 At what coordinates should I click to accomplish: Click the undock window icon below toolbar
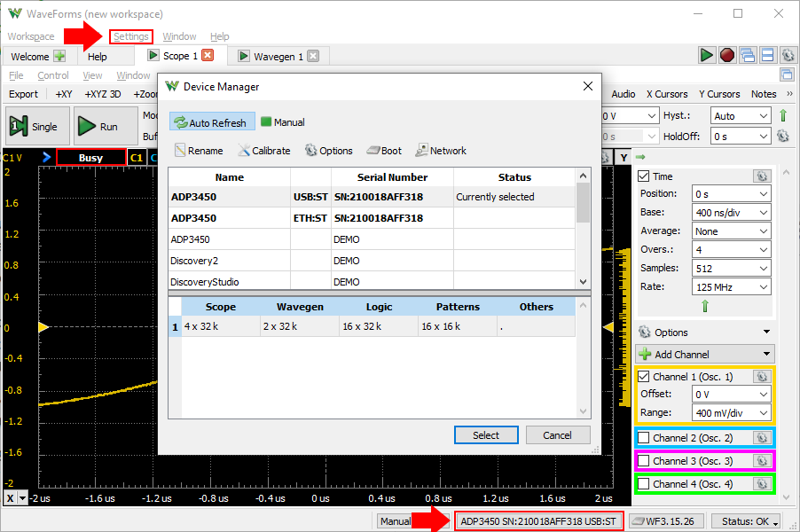787,74
